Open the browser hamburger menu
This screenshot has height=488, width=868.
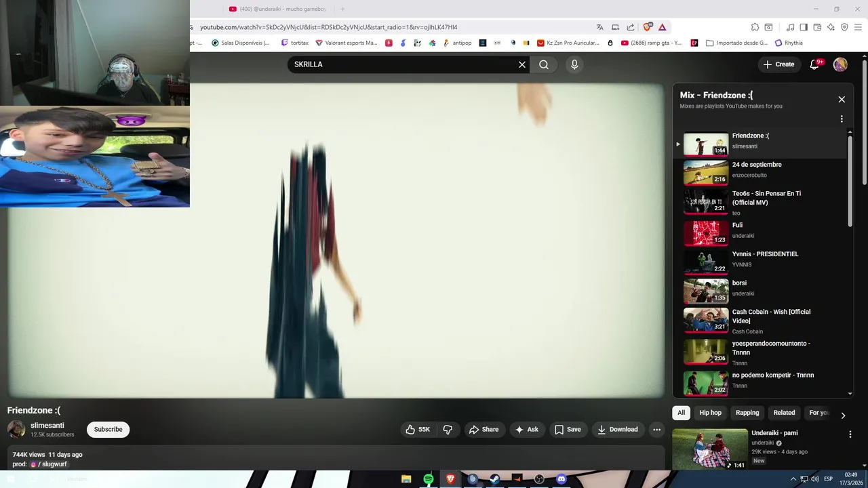(x=858, y=27)
